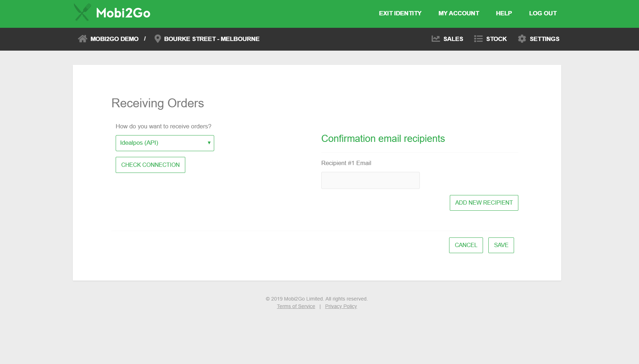Click the Sales chart icon

coord(436,39)
